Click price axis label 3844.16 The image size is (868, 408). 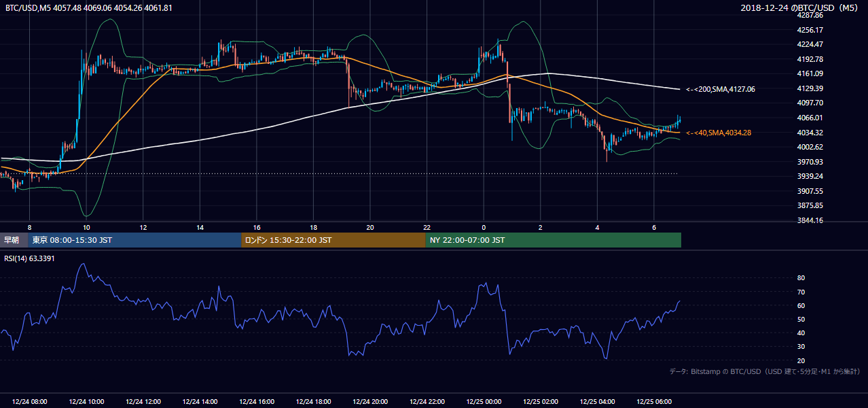click(810, 220)
